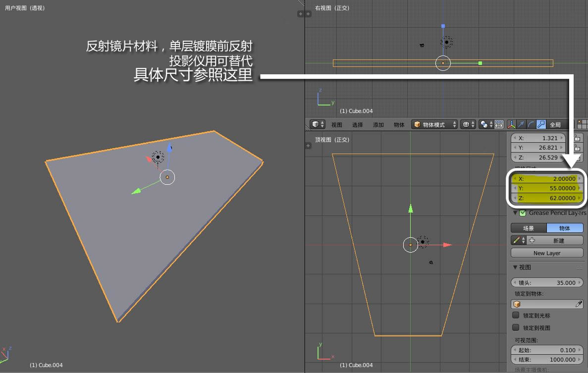
Task: Select the camera object in right view
Action: pyautogui.click(x=422, y=46)
